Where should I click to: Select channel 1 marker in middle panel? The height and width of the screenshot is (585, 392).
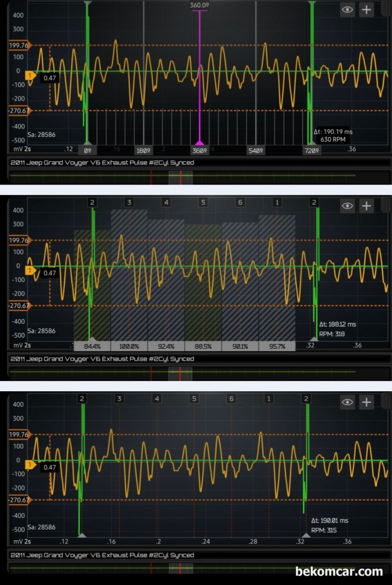click(30, 271)
